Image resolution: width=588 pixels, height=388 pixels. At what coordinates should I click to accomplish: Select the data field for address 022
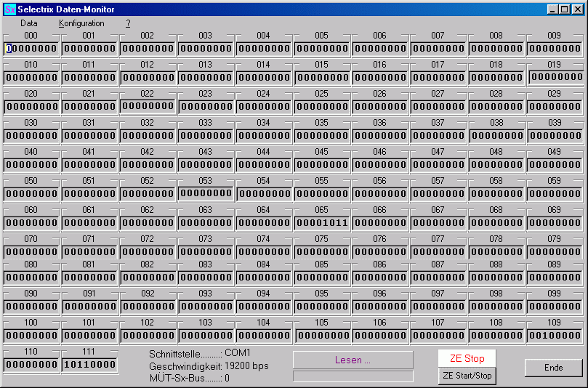click(x=148, y=105)
